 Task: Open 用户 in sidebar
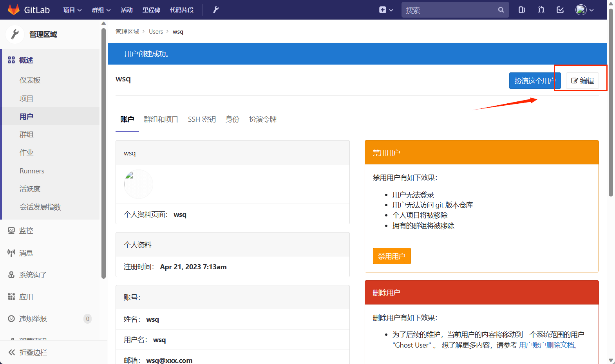26,117
